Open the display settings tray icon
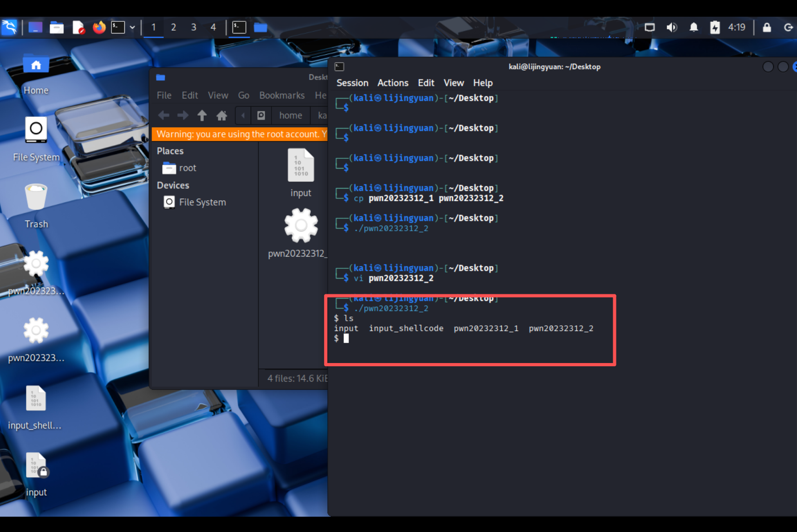797x532 pixels. [x=650, y=27]
